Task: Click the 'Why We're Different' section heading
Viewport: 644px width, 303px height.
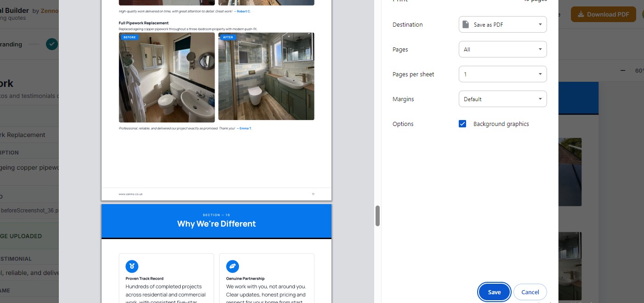Action: point(217,224)
